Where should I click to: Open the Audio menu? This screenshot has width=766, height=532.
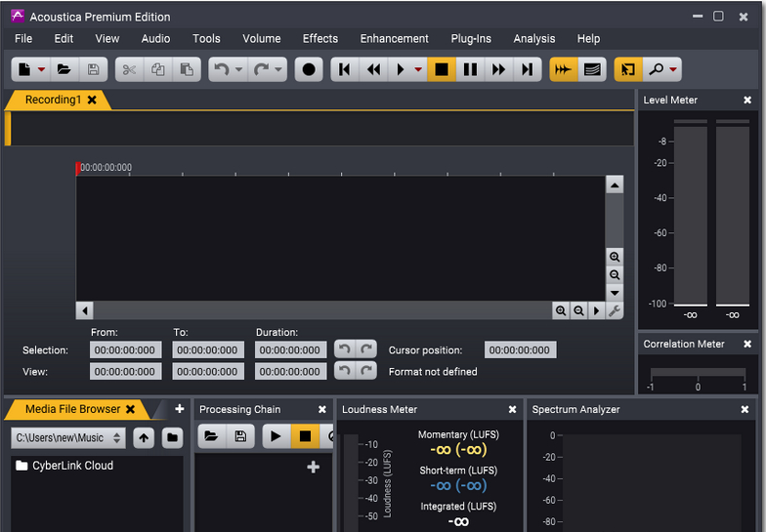tap(156, 39)
